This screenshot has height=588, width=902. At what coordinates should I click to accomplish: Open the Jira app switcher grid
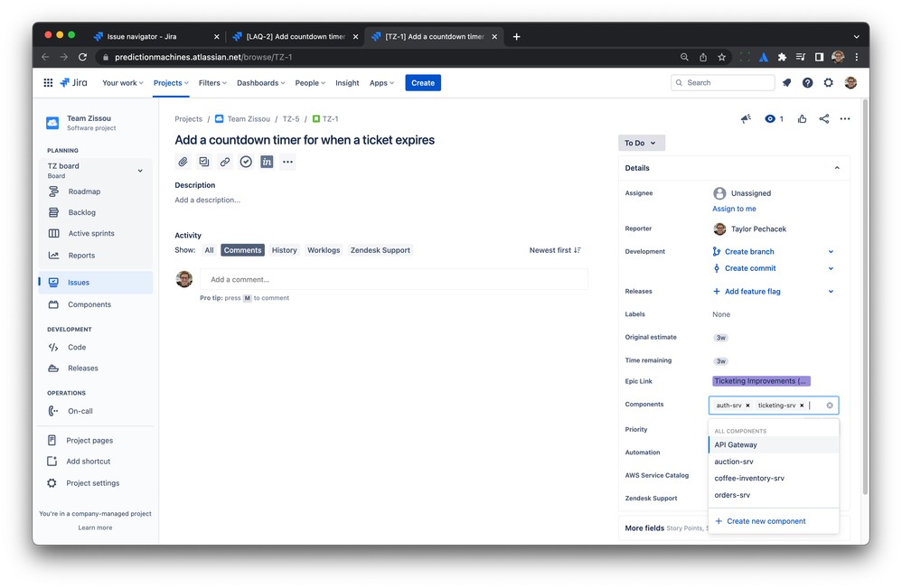pyautogui.click(x=48, y=83)
